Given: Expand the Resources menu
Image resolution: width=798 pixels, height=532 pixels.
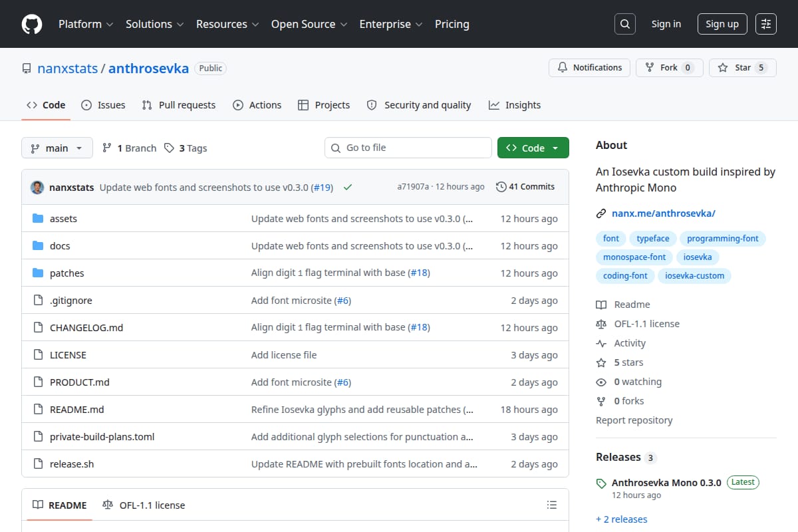Looking at the screenshot, I should [x=227, y=24].
